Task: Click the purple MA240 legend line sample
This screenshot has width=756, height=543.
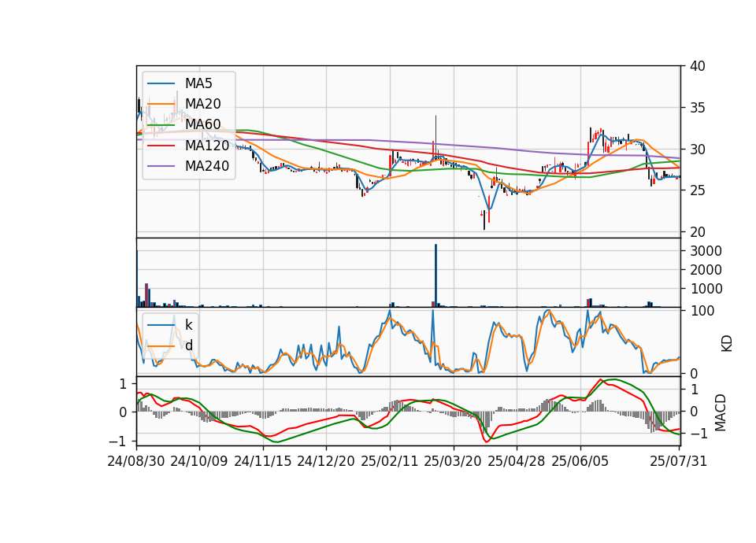Action: point(161,166)
